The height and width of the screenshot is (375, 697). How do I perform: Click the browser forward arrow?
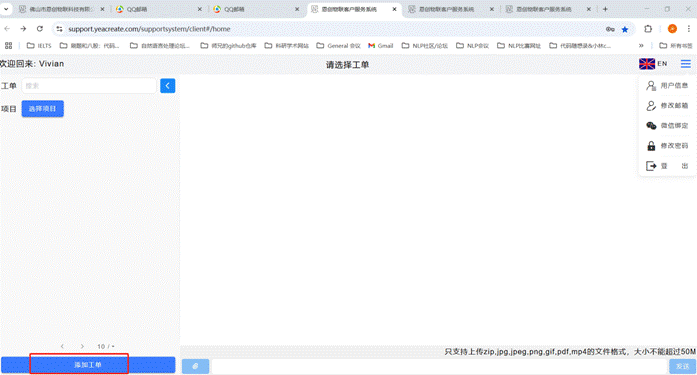coord(23,29)
